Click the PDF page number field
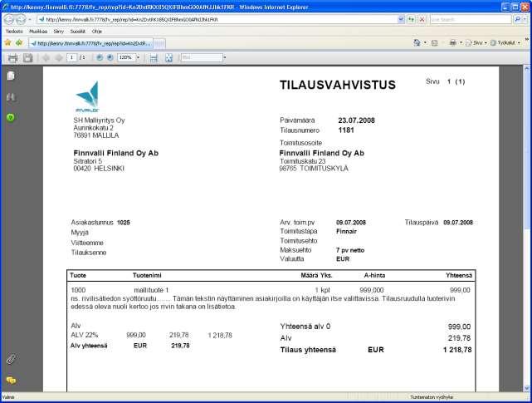Viewport: 532px width, 403px height. [72, 58]
